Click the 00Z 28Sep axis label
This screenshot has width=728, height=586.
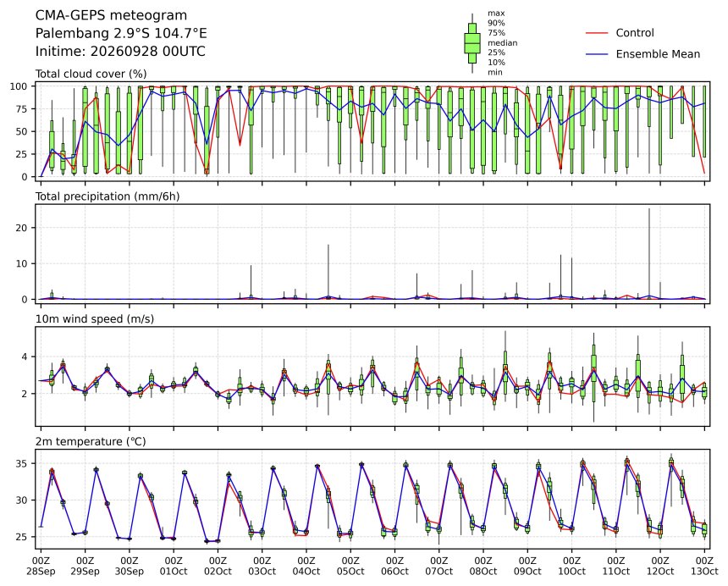(41, 566)
